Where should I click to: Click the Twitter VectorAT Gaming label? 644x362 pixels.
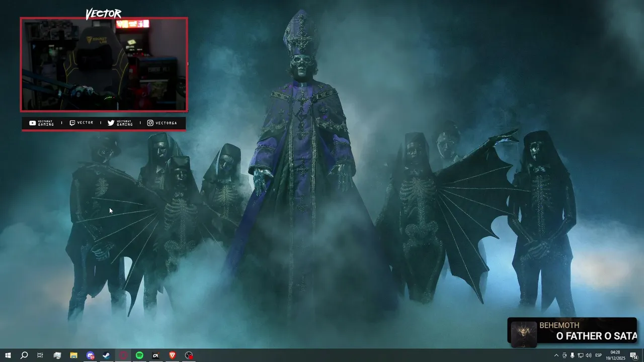coord(120,123)
